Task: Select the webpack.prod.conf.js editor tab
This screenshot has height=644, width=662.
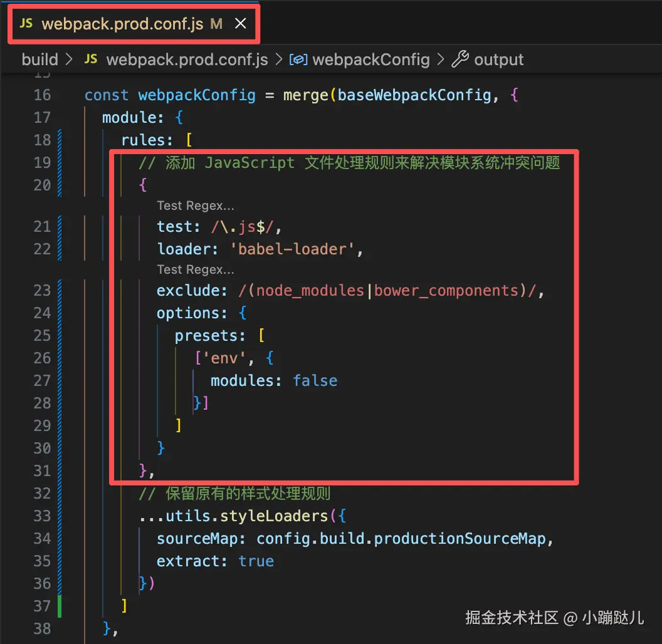Action: tap(134, 23)
